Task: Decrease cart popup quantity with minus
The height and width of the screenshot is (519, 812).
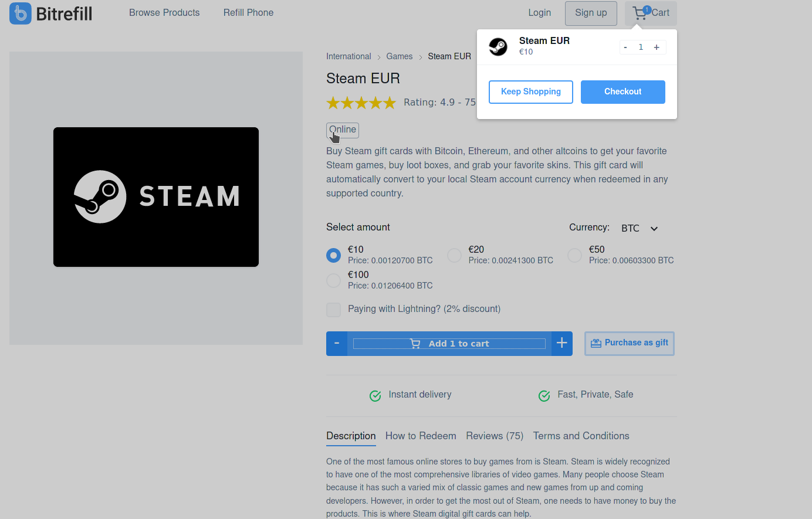Action: (x=625, y=48)
